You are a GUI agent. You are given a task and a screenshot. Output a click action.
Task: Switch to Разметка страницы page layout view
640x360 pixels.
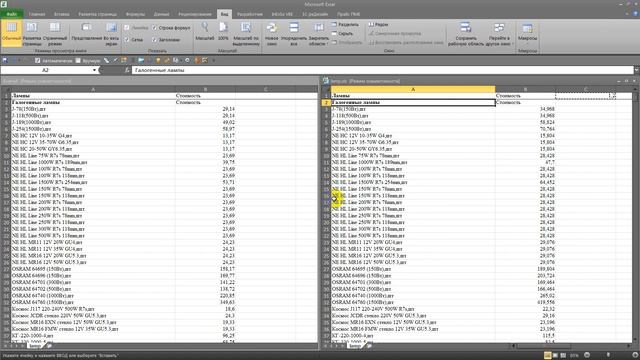click(x=32, y=33)
